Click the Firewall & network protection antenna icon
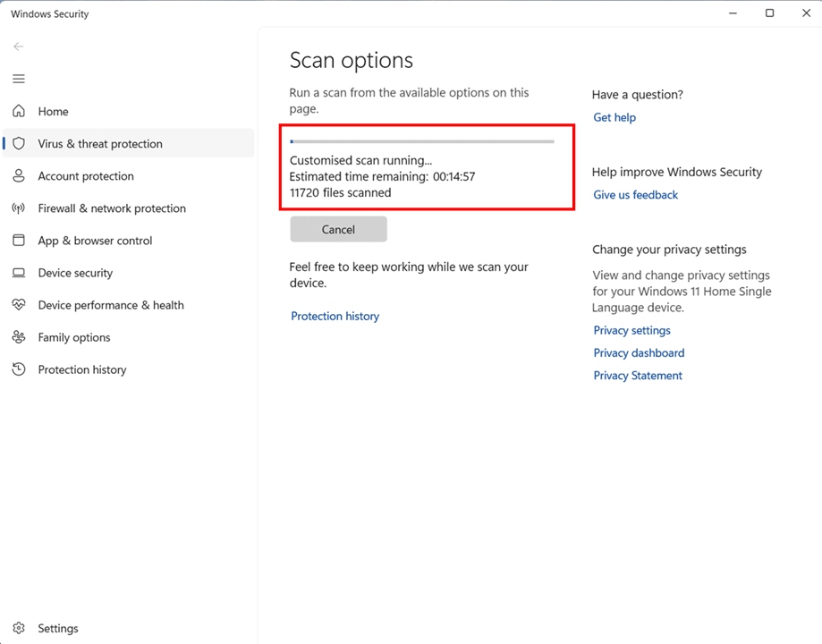 tap(19, 208)
